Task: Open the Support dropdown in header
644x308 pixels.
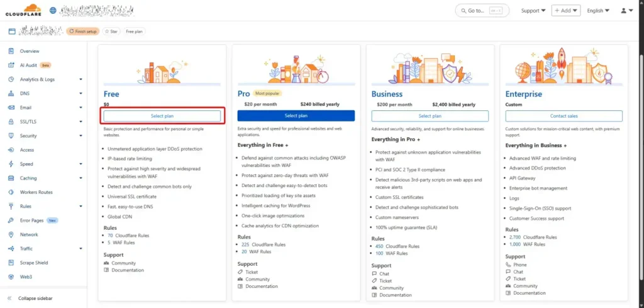Action: tap(533, 11)
